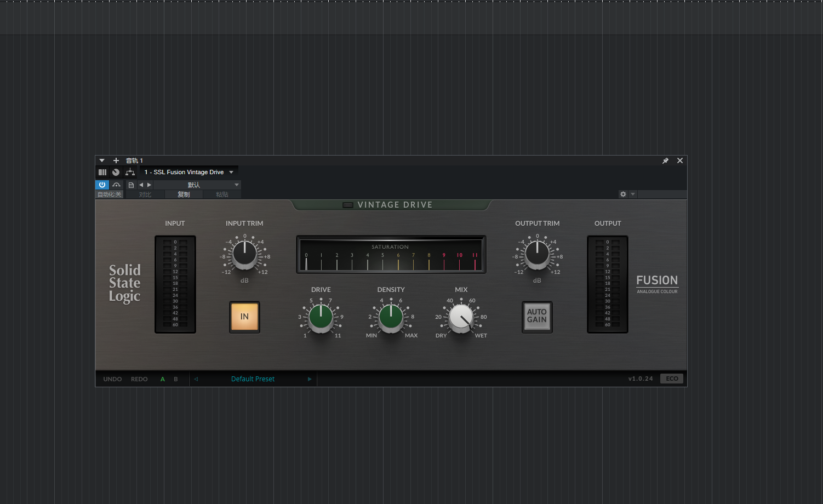Open the dropdown arrow next to the gear icon
The width and height of the screenshot is (823, 504).
pos(632,194)
